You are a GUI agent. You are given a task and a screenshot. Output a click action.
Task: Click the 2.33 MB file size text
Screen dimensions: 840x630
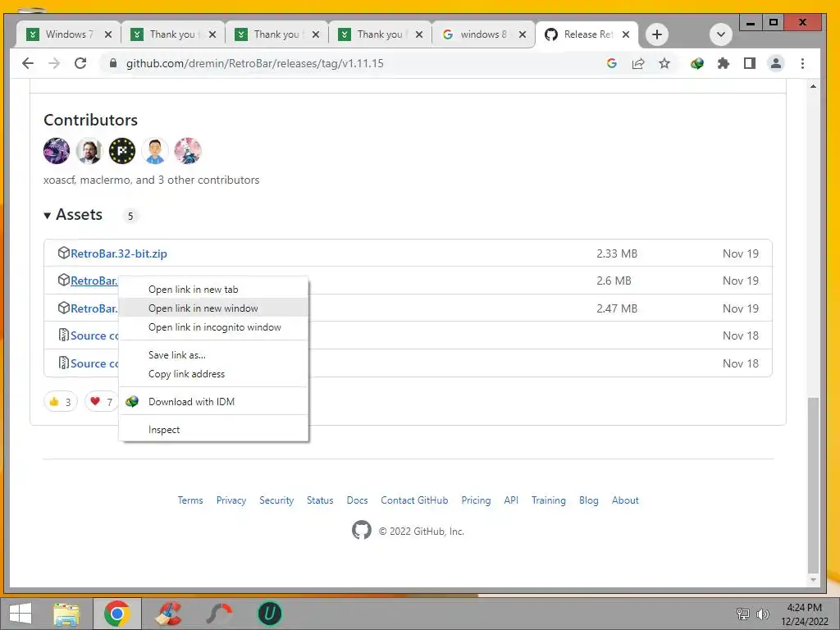coord(617,253)
